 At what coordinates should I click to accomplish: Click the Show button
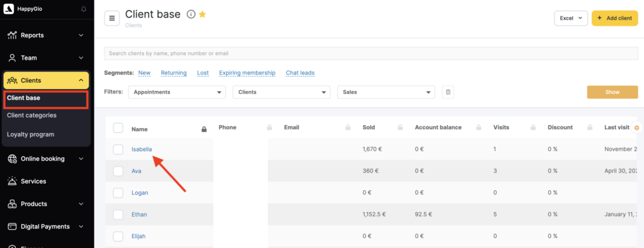point(613,92)
